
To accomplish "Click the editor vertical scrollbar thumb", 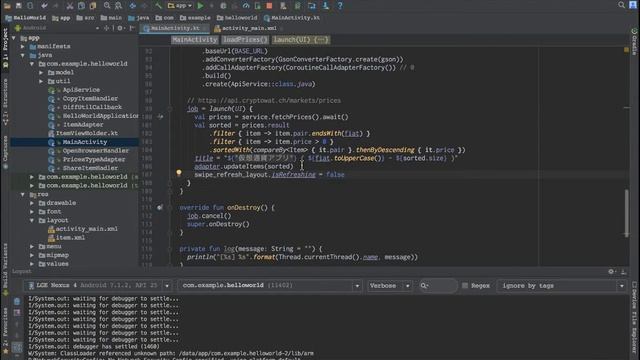I will (626, 213).
